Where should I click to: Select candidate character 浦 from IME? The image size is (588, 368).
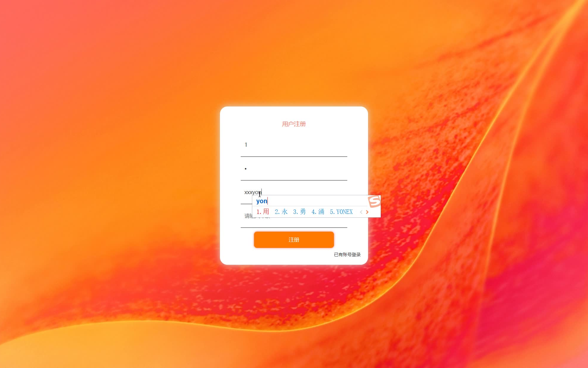[x=321, y=212]
